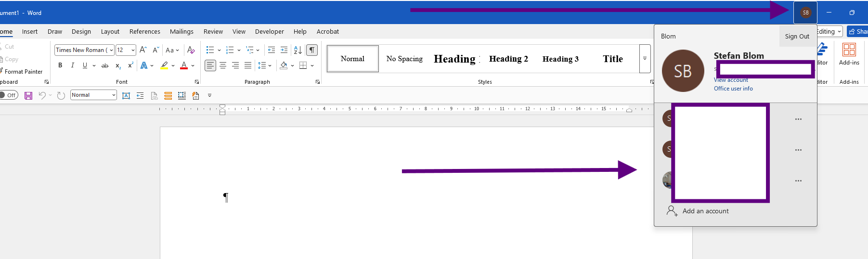Click the text box icon in Quick Access Toolbar

pyautogui.click(x=126, y=96)
